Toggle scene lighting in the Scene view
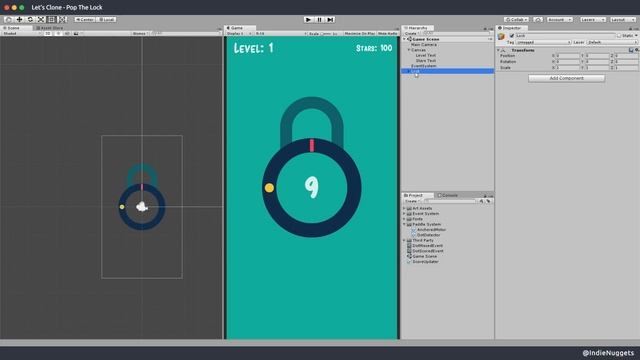The image size is (640, 360). pyautogui.click(x=58, y=33)
